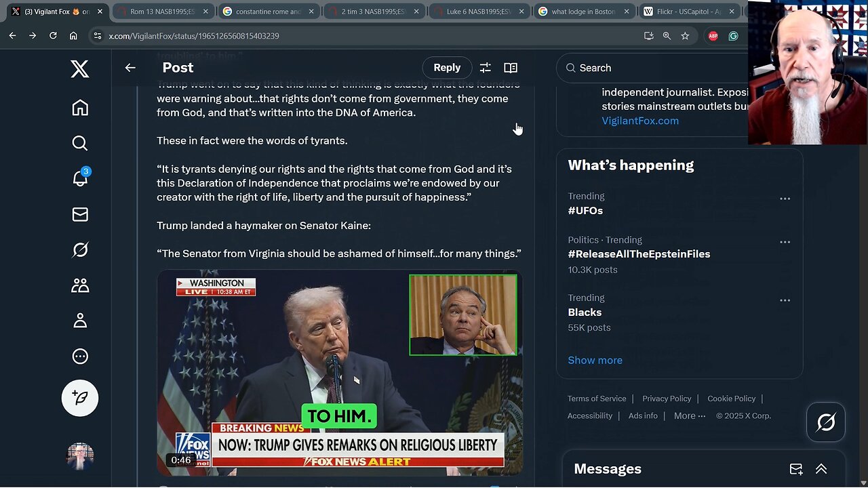Switch to 2 tim 3 NASB1995 tab
This screenshot has height=488, width=868.
coord(374,12)
